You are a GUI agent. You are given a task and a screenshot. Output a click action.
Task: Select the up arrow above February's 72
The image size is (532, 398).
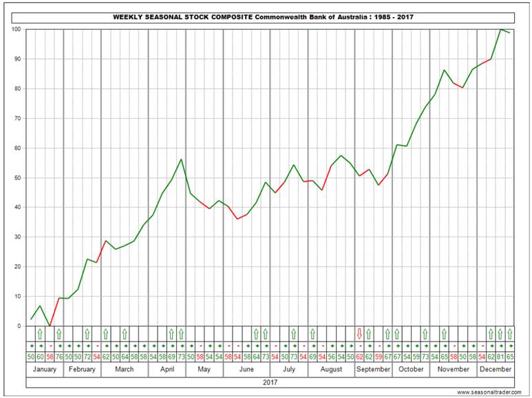click(x=87, y=334)
